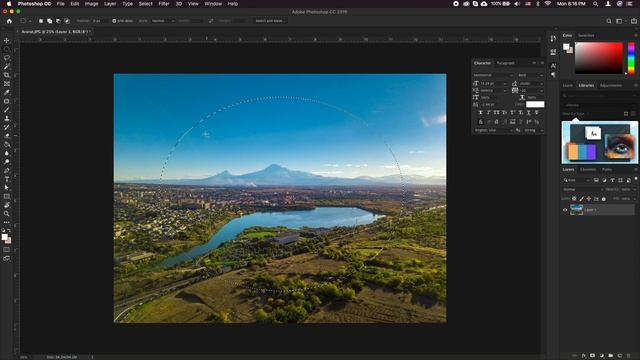This screenshot has width=640, height=360.
Task: Filter layers by adjustment layer icon
Action: pos(604,180)
